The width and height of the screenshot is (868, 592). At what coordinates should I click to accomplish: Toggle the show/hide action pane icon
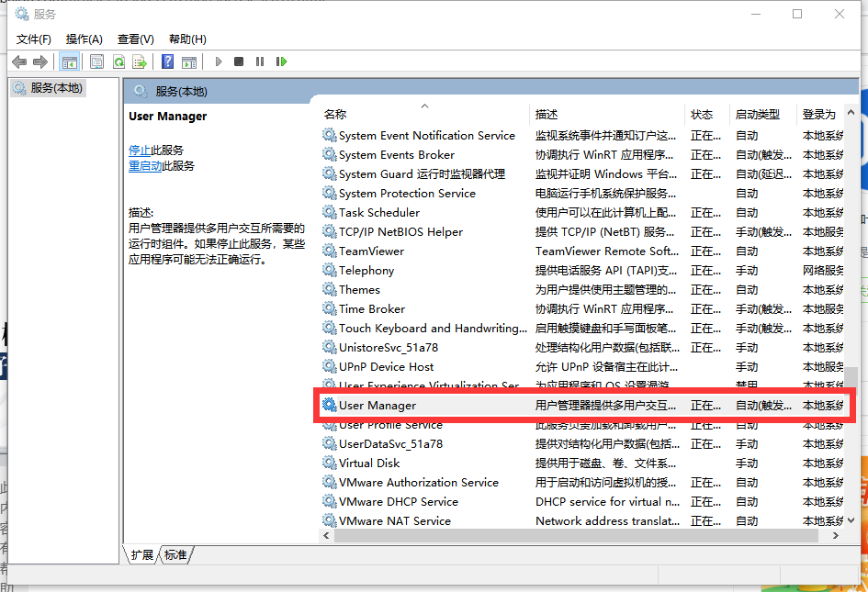[x=189, y=61]
